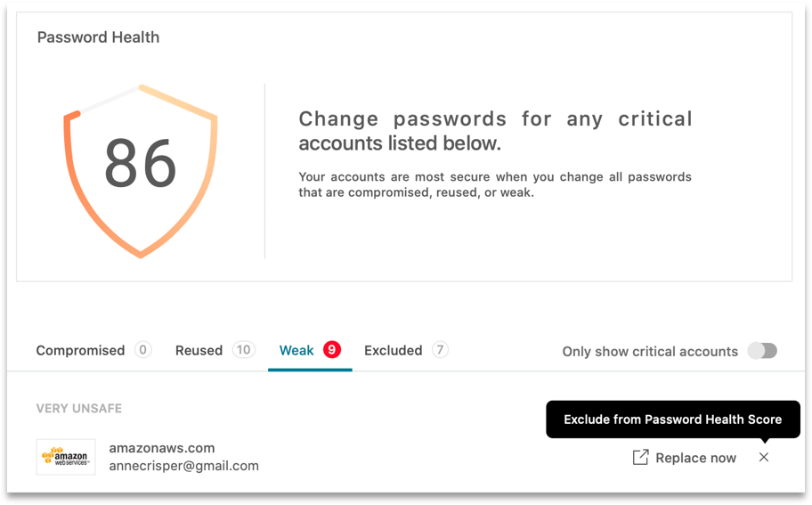Image resolution: width=812 pixels, height=505 pixels.
Task: Open the Reused passwords tab
Action: point(199,351)
